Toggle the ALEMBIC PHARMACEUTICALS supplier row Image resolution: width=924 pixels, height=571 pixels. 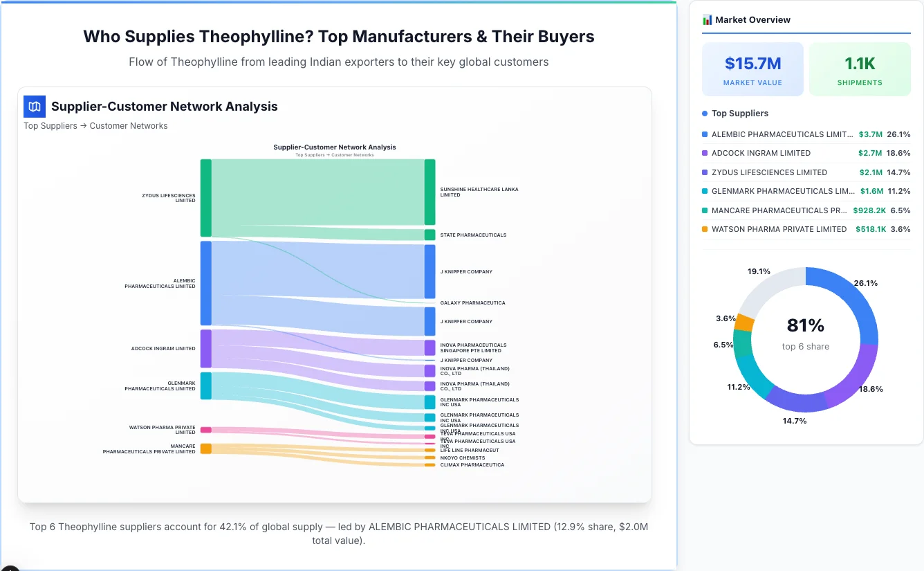click(806, 134)
